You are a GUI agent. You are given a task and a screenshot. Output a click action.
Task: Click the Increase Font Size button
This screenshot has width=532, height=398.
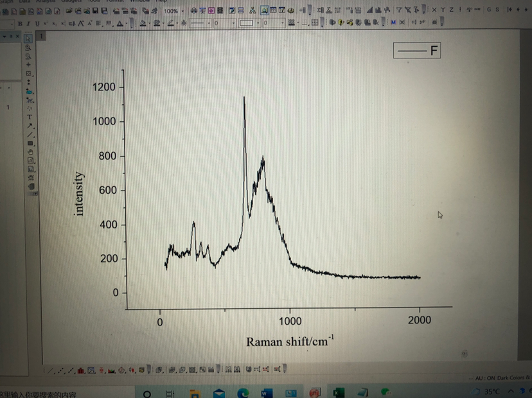coord(81,23)
